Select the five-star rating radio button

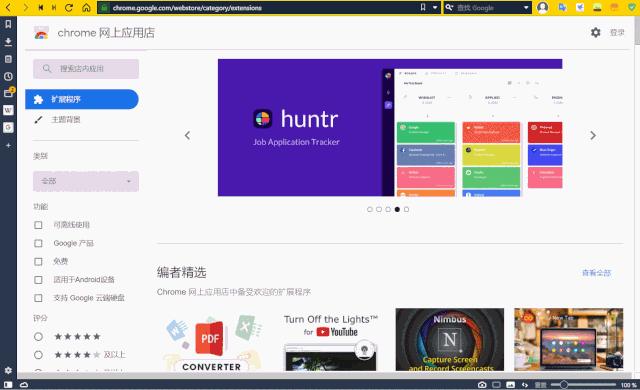coord(38,337)
